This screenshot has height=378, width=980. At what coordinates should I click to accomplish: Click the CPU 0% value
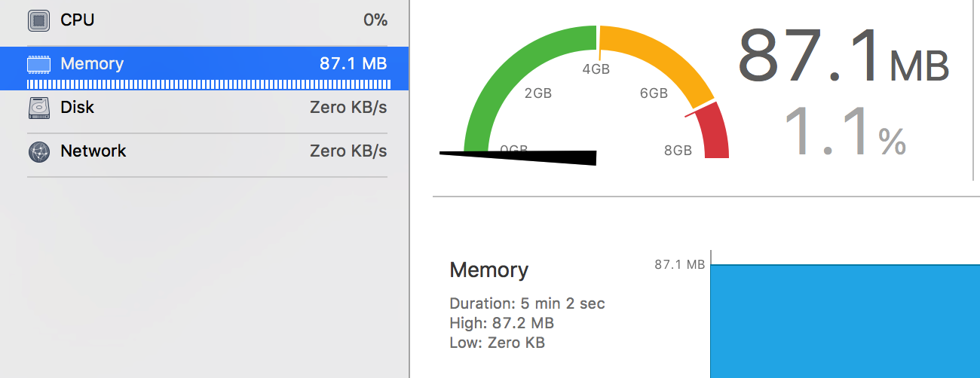tap(375, 20)
